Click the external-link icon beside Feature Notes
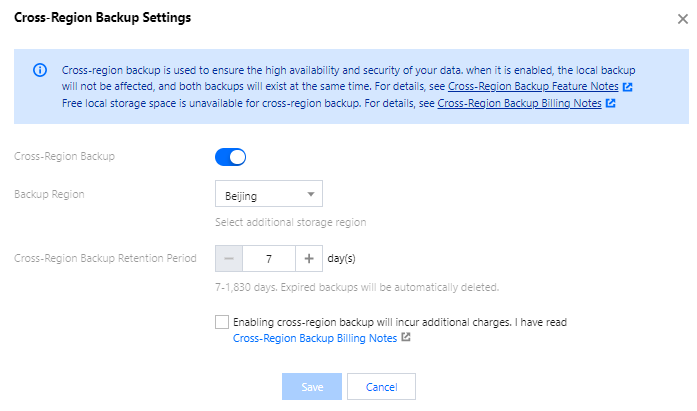Viewport: 697px width, 411px height. [x=627, y=87]
